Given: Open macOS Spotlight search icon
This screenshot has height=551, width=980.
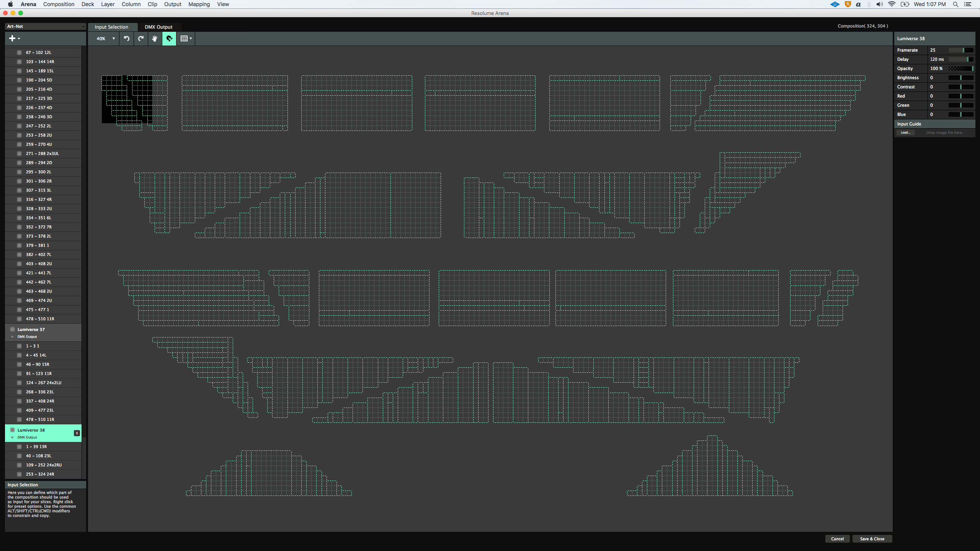Looking at the screenshot, I should (x=955, y=4).
